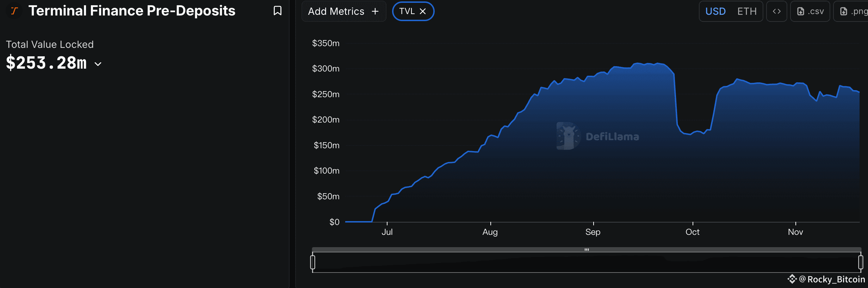Download chart data as .csv
Image resolution: width=868 pixels, height=288 pixels.
click(x=810, y=12)
